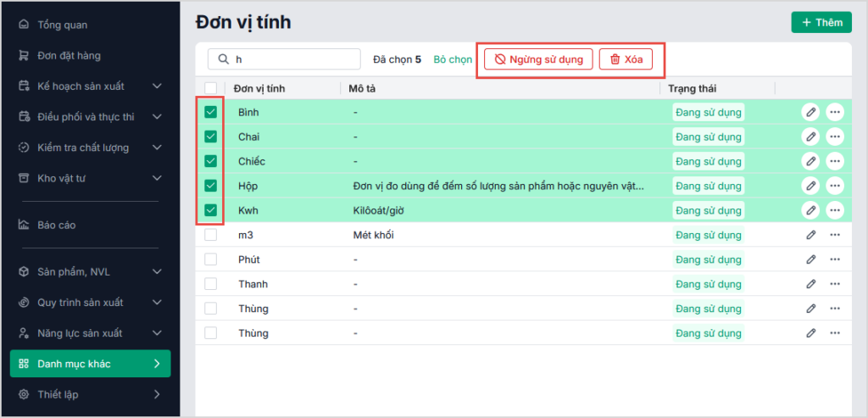Click Hộp's description starting Đơn vị đo

click(x=498, y=186)
